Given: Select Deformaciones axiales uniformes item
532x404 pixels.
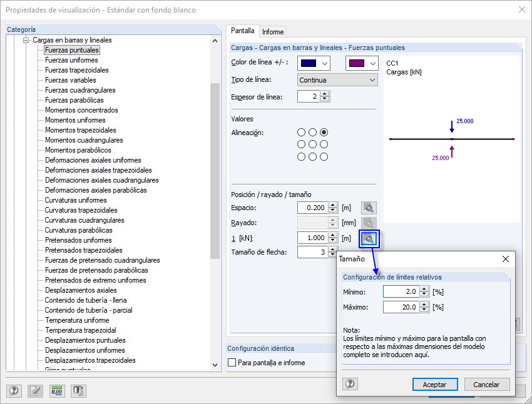Looking at the screenshot, I should (x=93, y=160).
